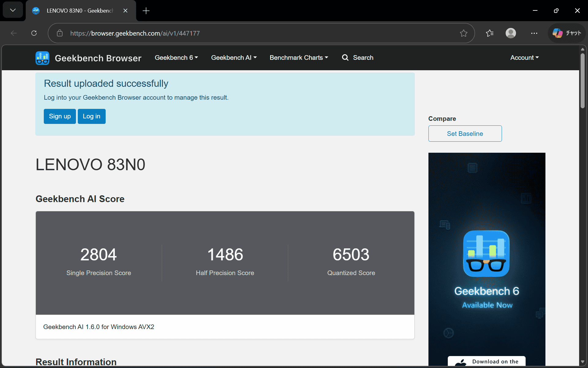Screen dimensions: 588x368
Task: Click the browser refresh icon
Action: (34, 33)
